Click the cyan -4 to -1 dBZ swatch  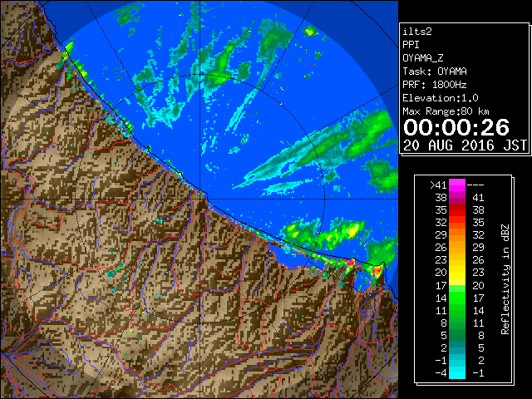point(456,372)
